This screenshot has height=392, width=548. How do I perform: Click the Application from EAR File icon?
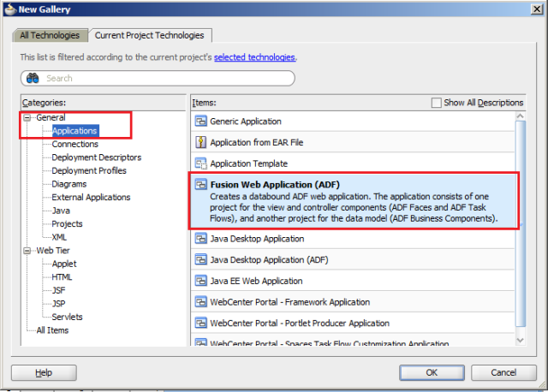tap(201, 142)
